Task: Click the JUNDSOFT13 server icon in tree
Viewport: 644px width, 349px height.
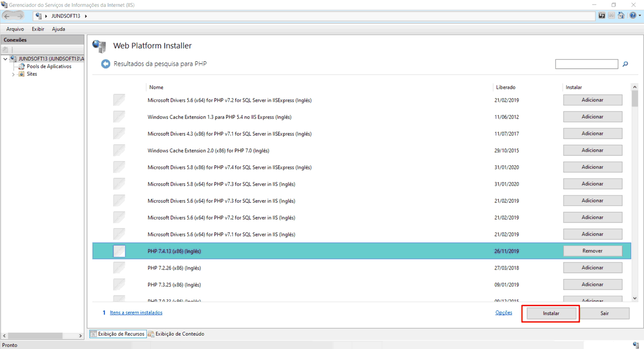Action: 13,59
